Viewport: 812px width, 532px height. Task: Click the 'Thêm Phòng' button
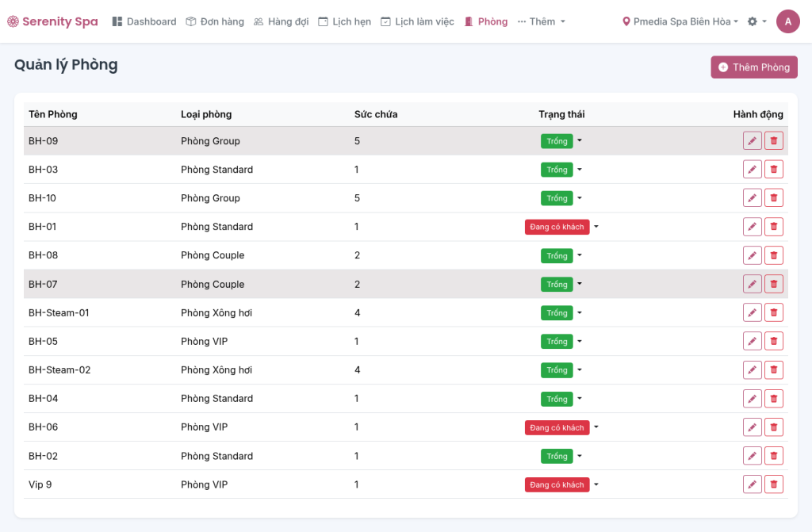pyautogui.click(x=753, y=67)
